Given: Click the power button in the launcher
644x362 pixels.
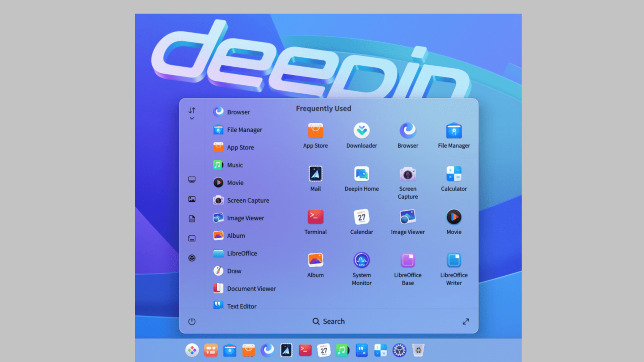Looking at the screenshot, I should click(x=192, y=321).
